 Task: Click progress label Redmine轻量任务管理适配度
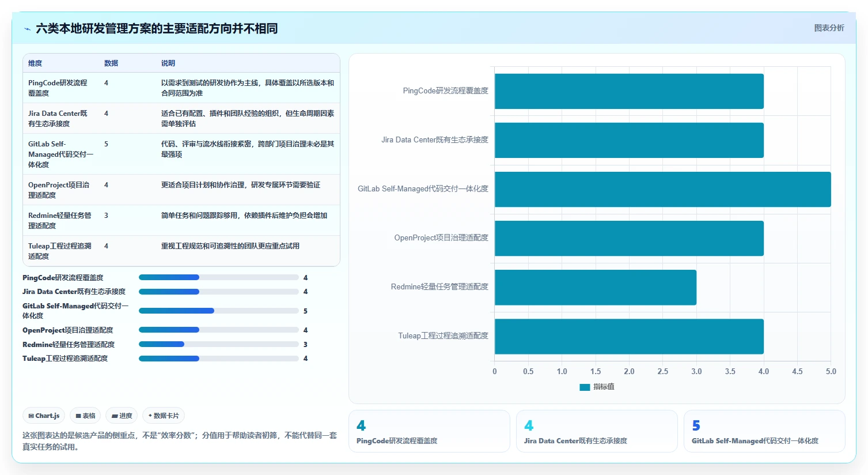[x=69, y=345]
